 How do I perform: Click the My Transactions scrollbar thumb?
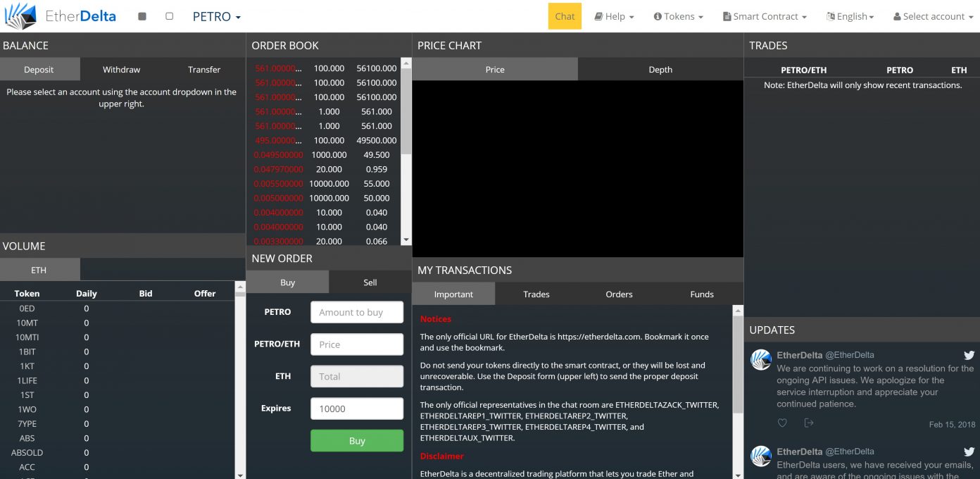pos(738,364)
